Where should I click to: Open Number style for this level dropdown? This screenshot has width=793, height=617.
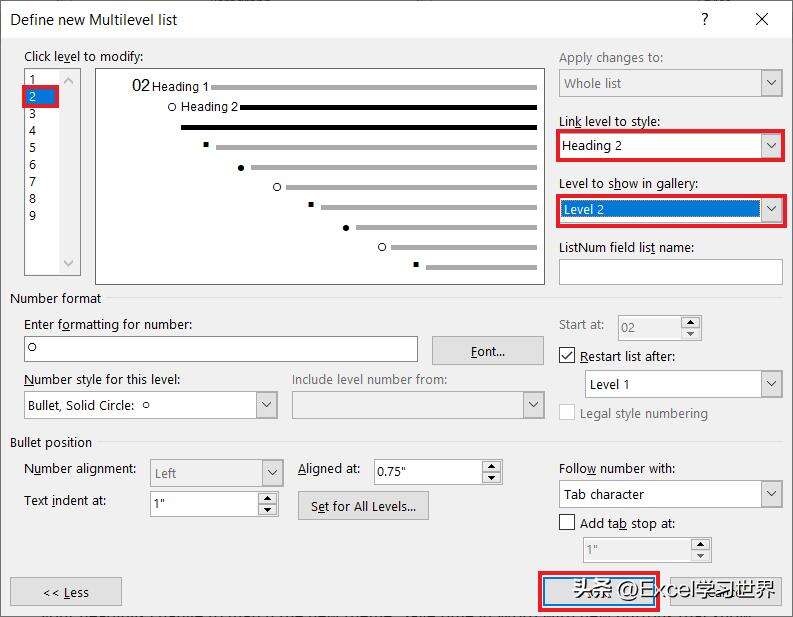coord(267,405)
